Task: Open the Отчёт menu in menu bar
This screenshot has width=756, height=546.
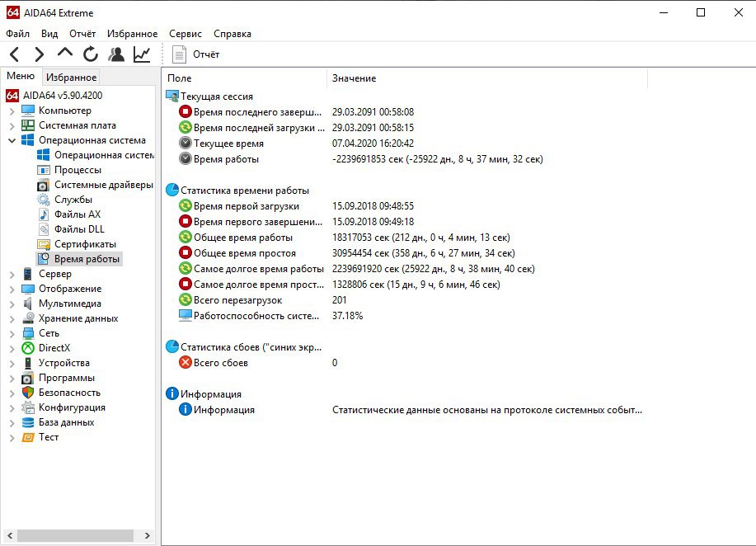Action: tap(82, 34)
